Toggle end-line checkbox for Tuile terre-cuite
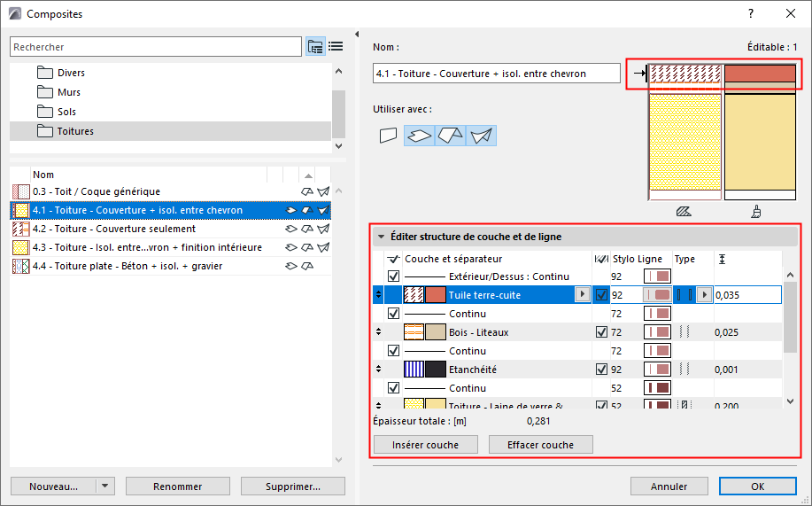The height and width of the screenshot is (506, 812). point(601,295)
